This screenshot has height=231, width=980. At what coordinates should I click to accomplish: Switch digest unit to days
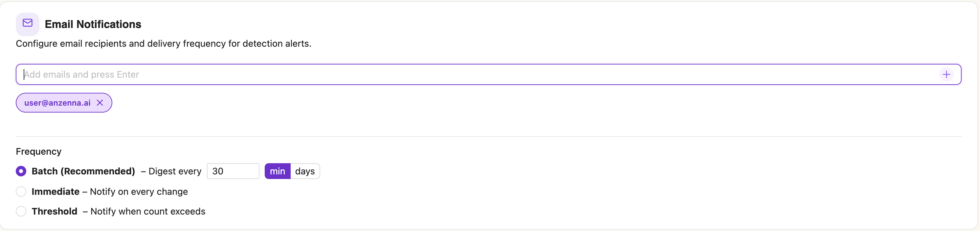pyautogui.click(x=305, y=171)
